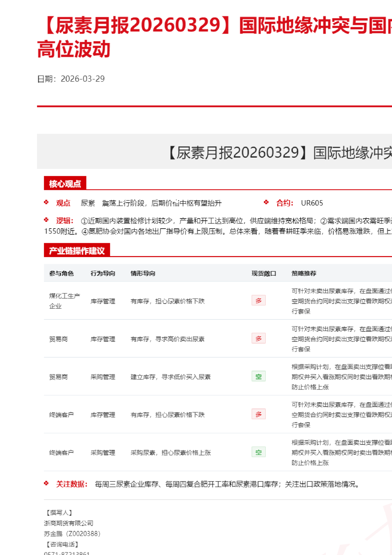Click the 参与角色 column header
The width and height of the screenshot is (392, 555).
click(x=61, y=273)
